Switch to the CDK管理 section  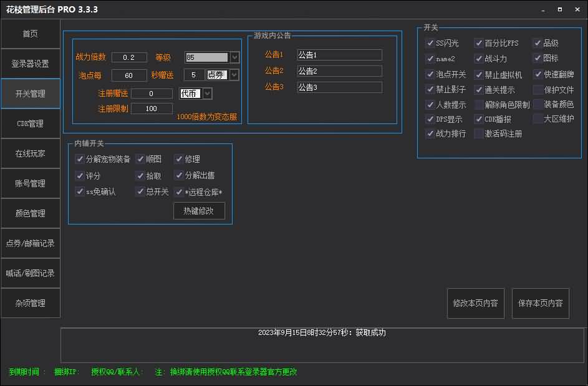pos(30,123)
